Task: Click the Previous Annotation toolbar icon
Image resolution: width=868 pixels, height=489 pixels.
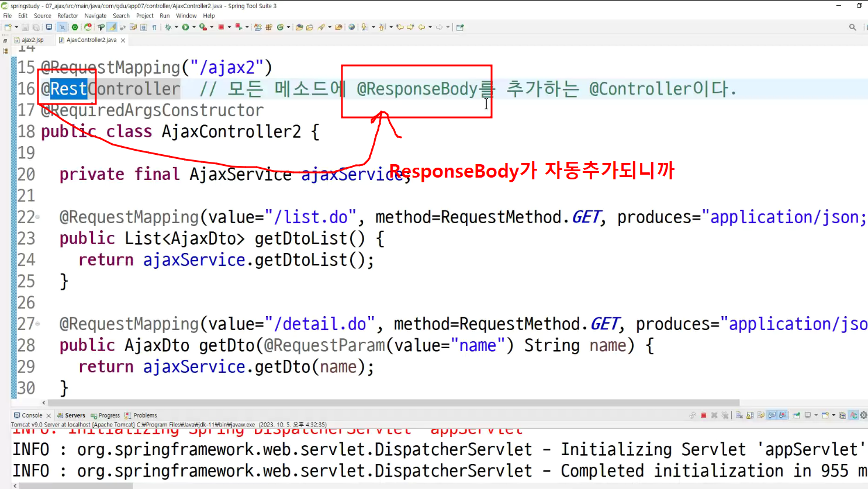Action: (382, 27)
